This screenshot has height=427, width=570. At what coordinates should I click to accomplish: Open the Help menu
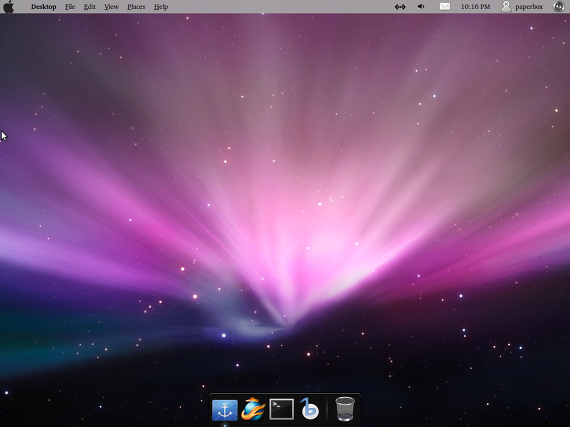point(161,7)
